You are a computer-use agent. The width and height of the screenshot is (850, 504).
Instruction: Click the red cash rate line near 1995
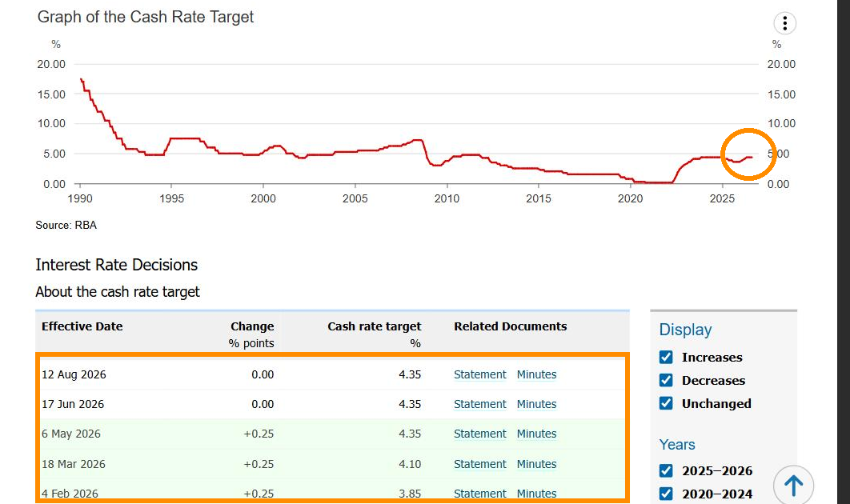tap(171, 138)
